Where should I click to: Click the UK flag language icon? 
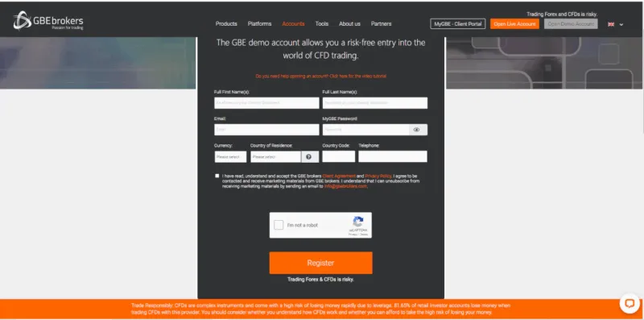pyautogui.click(x=611, y=24)
